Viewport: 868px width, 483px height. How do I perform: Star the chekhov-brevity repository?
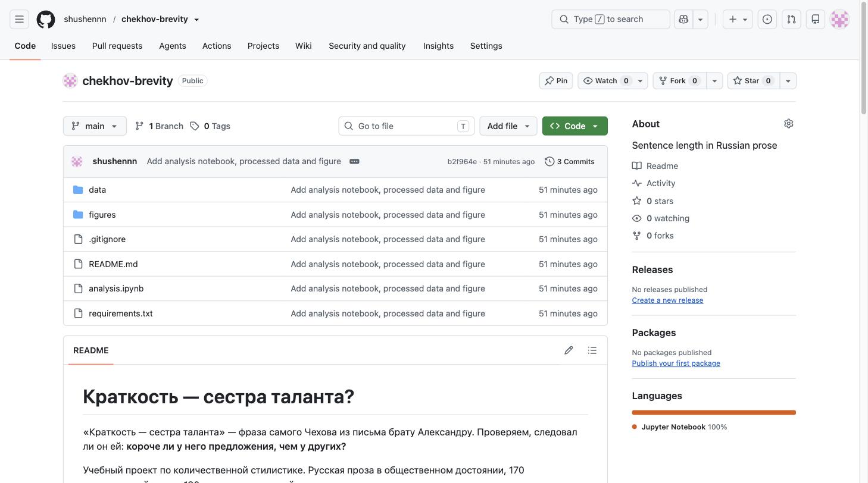753,81
